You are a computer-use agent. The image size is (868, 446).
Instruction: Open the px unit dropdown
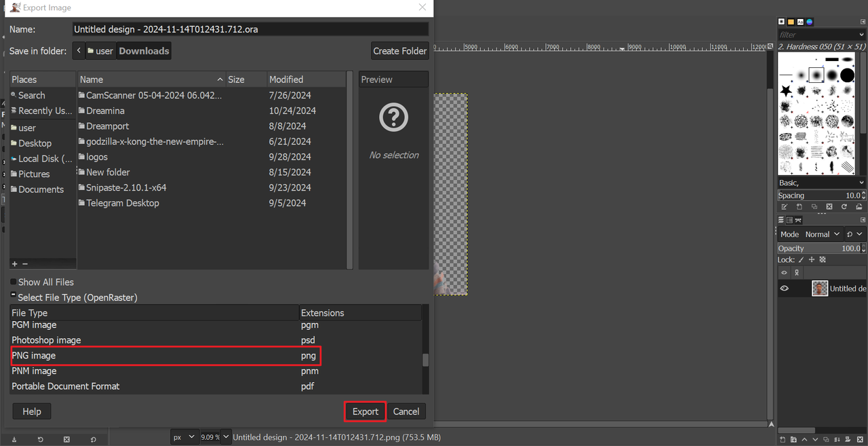coord(184,437)
